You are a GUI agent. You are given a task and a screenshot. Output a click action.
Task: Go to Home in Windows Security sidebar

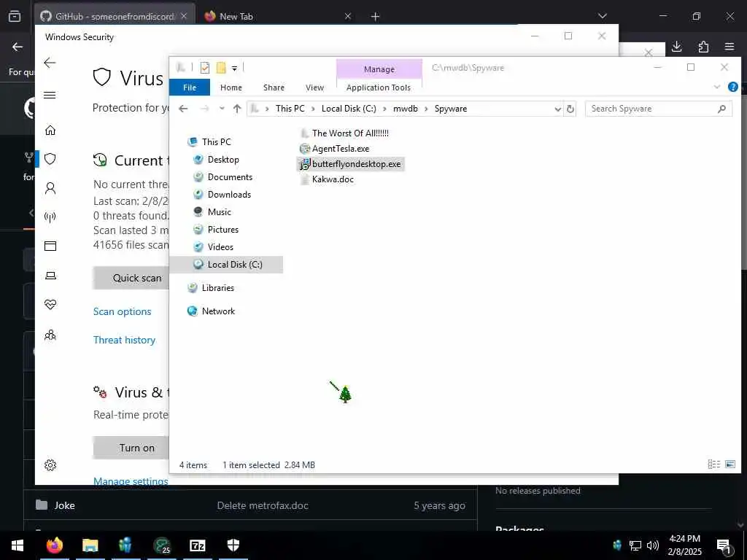pos(50,130)
